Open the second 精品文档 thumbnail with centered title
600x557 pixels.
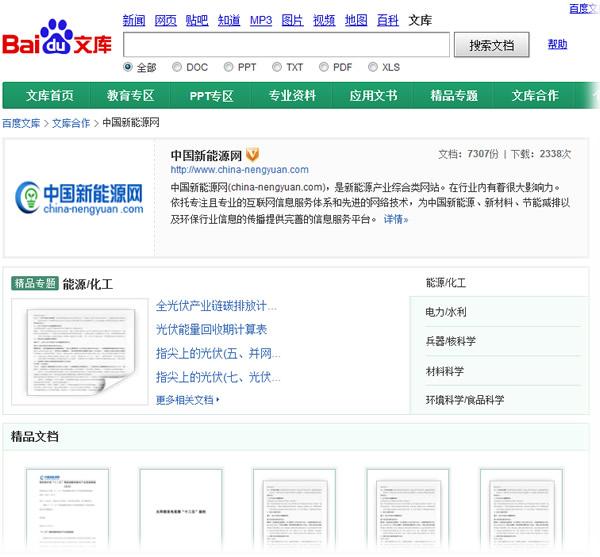[181, 510]
